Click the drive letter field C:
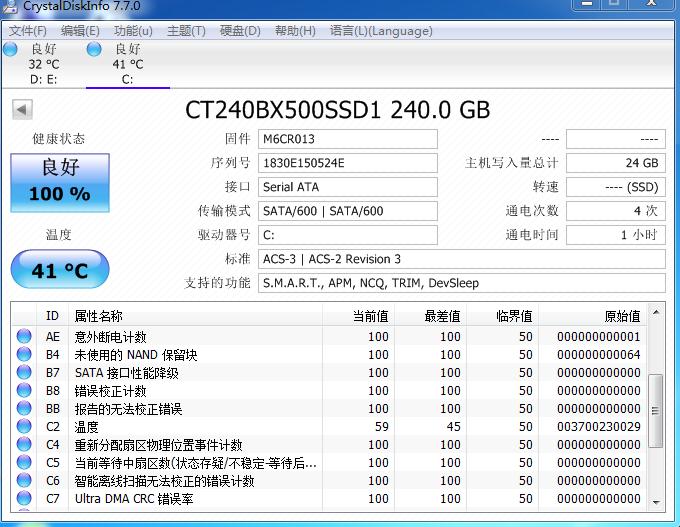 click(x=347, y=235)
